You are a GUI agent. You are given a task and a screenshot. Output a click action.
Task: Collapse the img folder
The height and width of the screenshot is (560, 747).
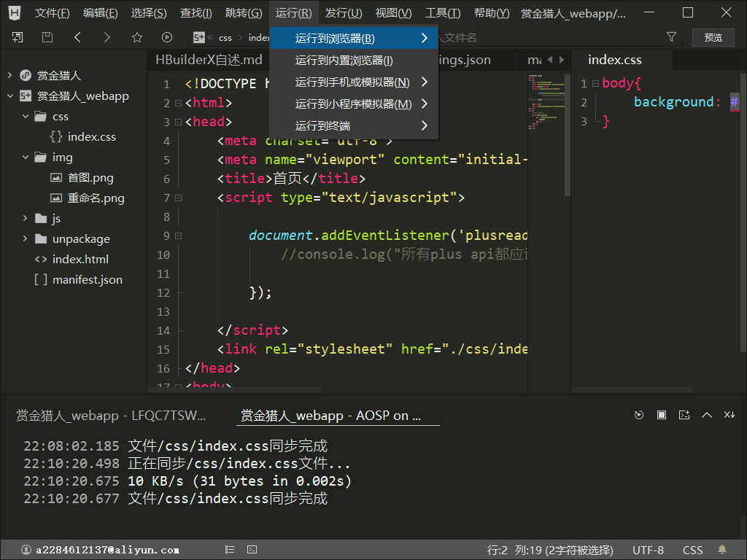click(x=26, y=157)
